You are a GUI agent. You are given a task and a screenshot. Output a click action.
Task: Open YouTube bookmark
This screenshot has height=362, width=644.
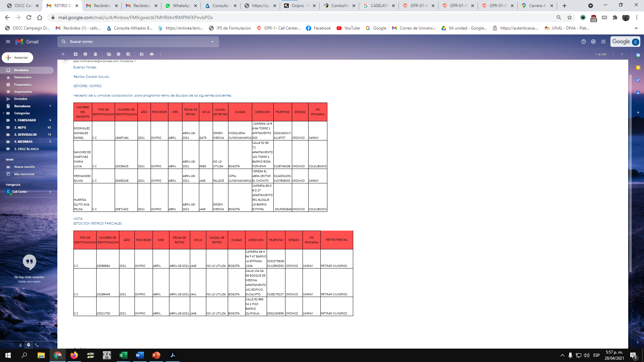pyautogui.click(x=348, y=28)
